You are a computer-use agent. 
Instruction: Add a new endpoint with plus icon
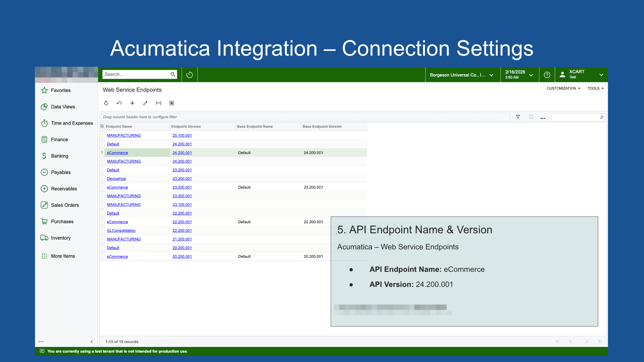132,103
